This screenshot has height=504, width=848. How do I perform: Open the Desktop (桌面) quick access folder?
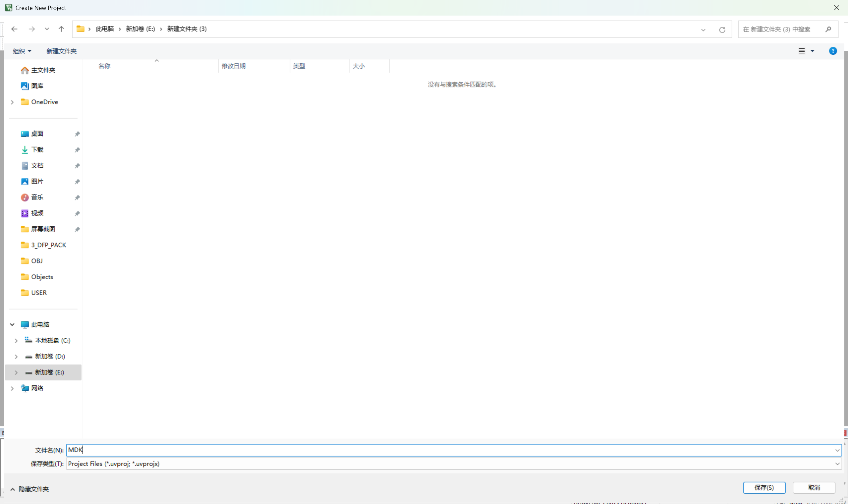pyautogui.click(x=37, y=134)
